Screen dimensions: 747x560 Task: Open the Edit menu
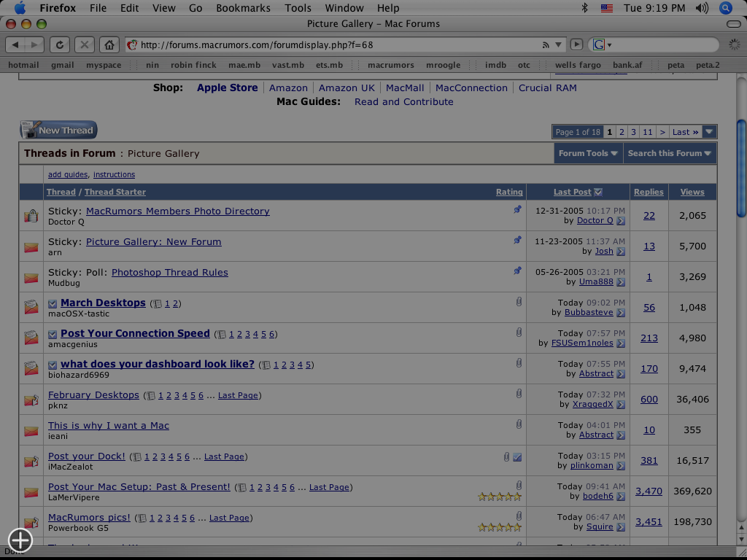(130, 8)
